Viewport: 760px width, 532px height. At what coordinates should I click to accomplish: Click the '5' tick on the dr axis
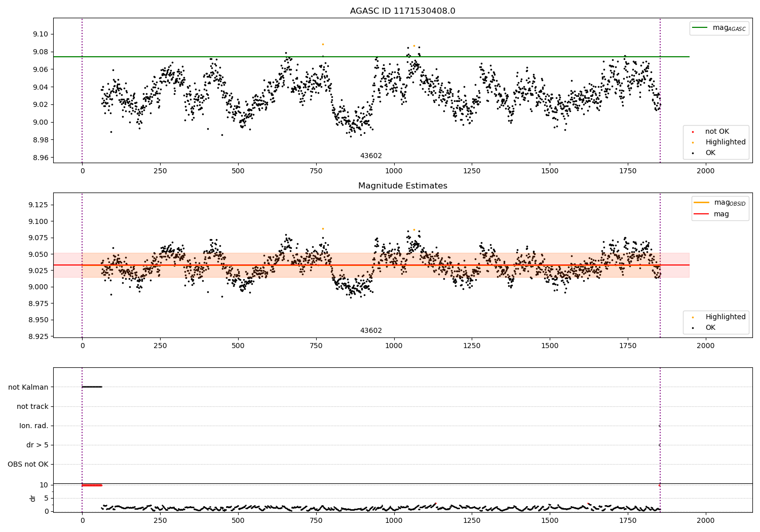tap(47, 498)
